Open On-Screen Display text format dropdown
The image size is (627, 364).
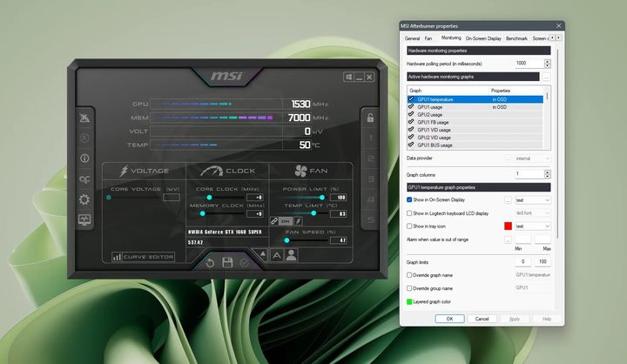point(533,199)
